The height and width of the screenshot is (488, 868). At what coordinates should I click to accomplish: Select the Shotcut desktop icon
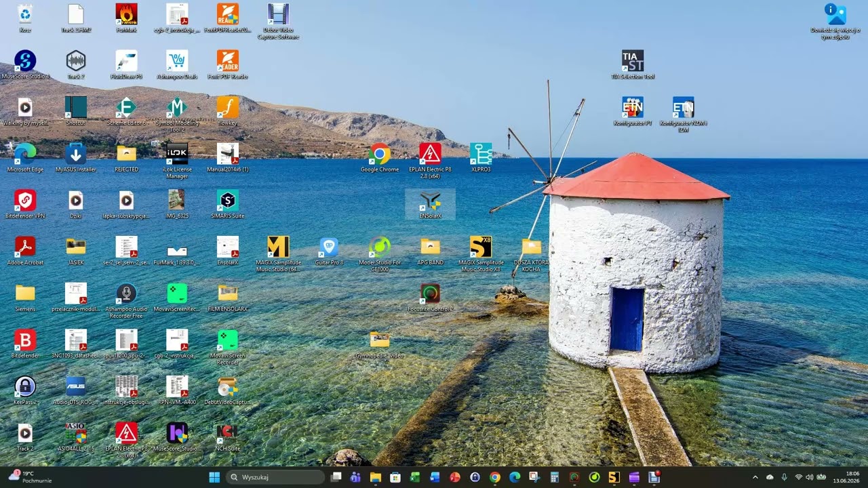[x=76, y=111]
